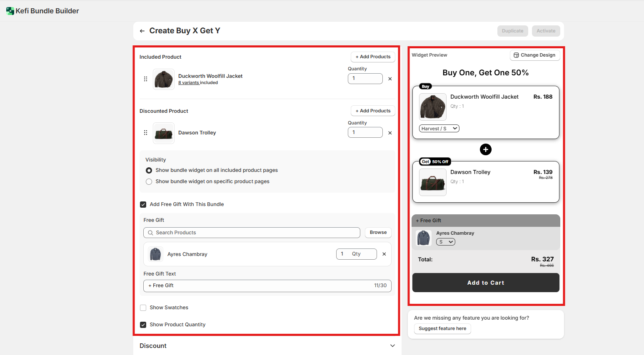
Task: Open the Harvest / S variant dropdown
Action: tap(439, 129)
